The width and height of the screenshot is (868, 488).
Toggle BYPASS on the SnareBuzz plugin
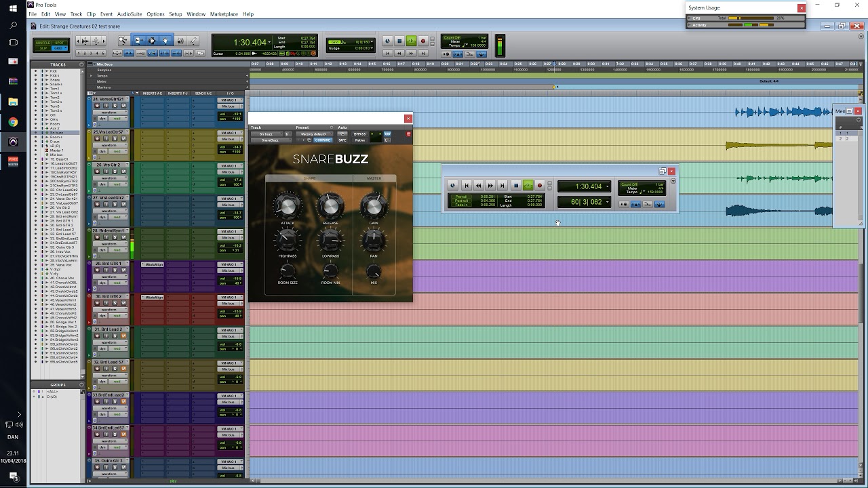(359, 134)
